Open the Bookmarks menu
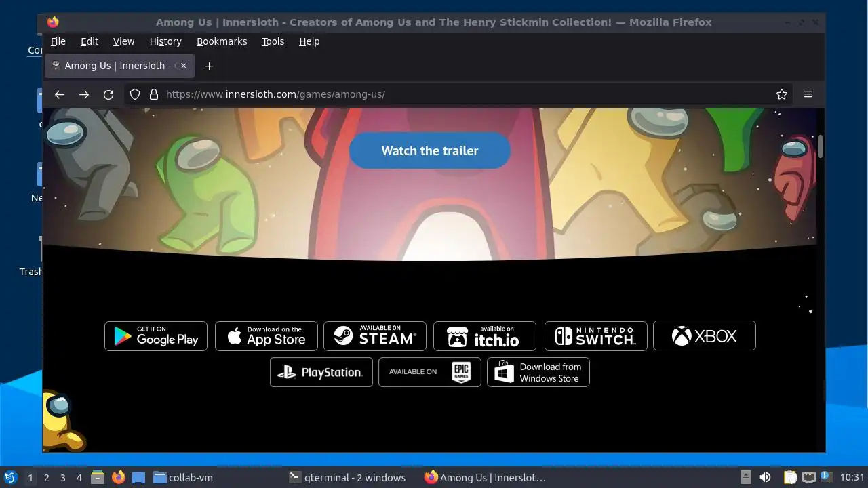Viewport: 868px width, 488px height. click(x=222, y=41)
